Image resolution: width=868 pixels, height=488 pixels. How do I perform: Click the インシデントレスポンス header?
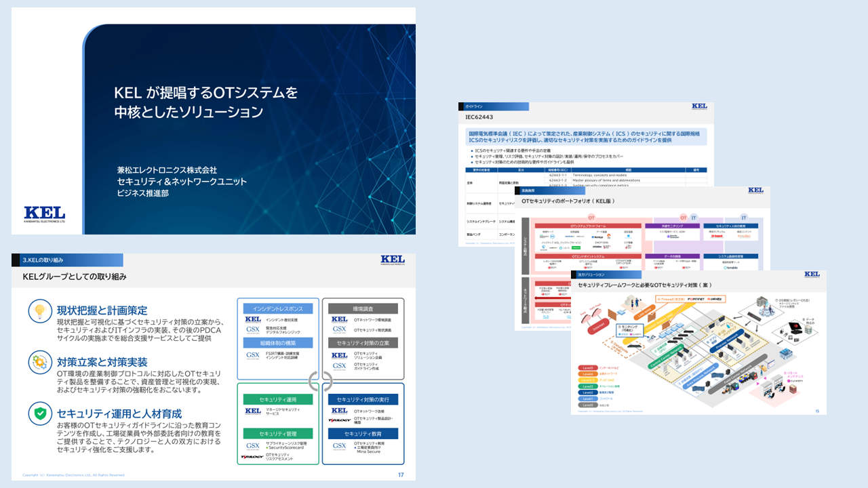tap(277, 308)
